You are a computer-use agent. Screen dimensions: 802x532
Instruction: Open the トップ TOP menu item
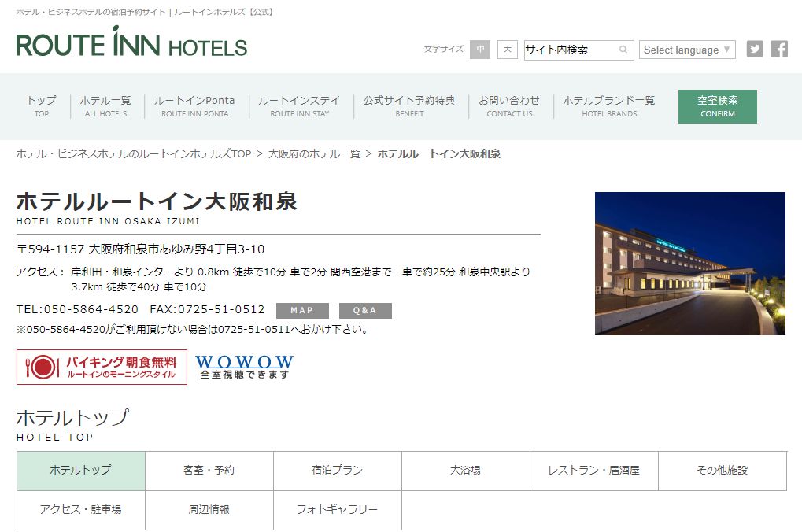pyautogui.click(x=42, y=106)
